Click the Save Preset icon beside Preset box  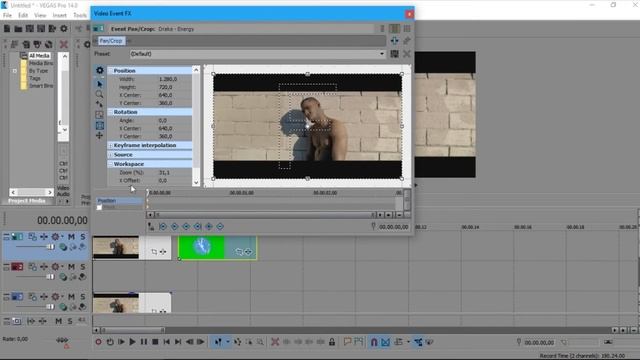tap(394, 54)
